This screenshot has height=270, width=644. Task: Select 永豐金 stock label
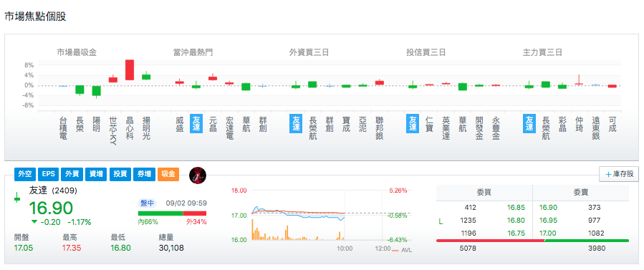[x=496, y=127]
